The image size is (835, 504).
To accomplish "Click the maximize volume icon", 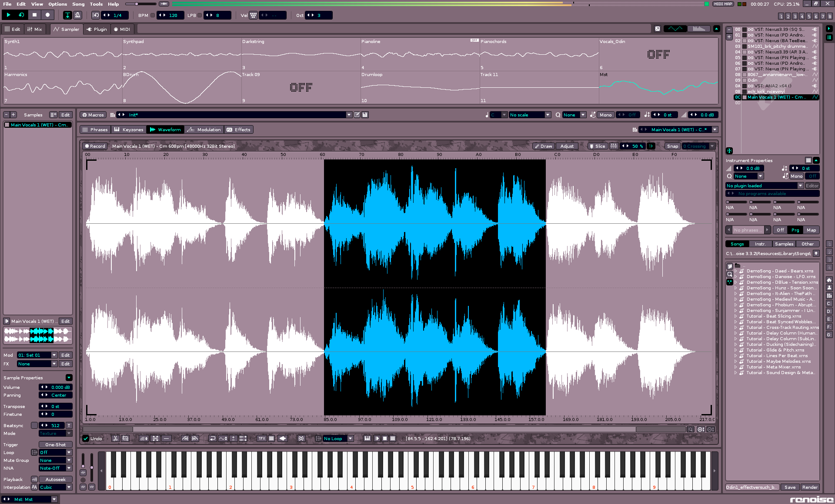I will tap(155, 438).
